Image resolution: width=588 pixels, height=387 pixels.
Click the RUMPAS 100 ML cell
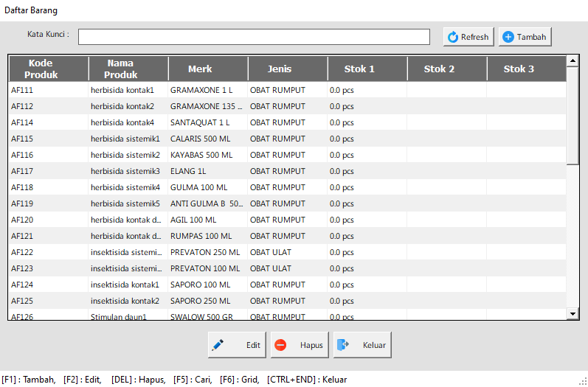[x=208, y=236]
